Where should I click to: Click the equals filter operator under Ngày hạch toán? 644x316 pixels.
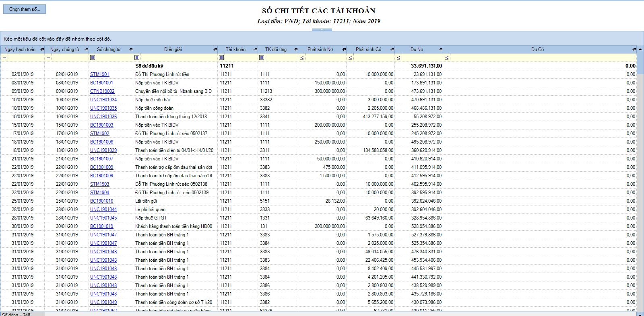coord(4,57)
